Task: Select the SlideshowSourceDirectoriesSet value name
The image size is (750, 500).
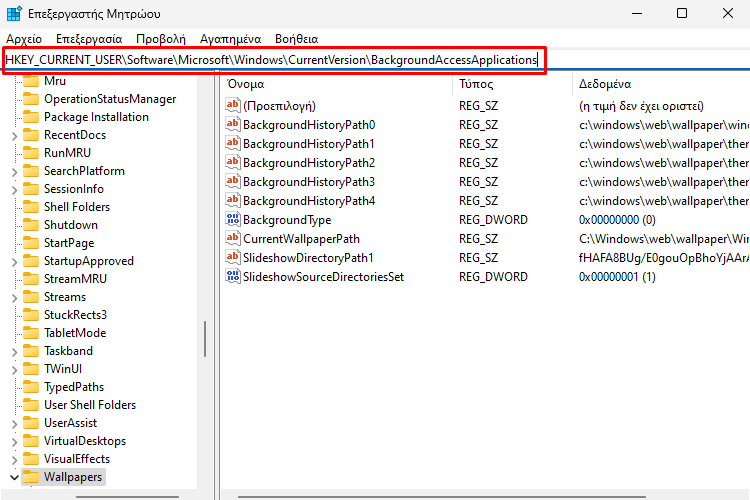Action: [x=323, y=277]
